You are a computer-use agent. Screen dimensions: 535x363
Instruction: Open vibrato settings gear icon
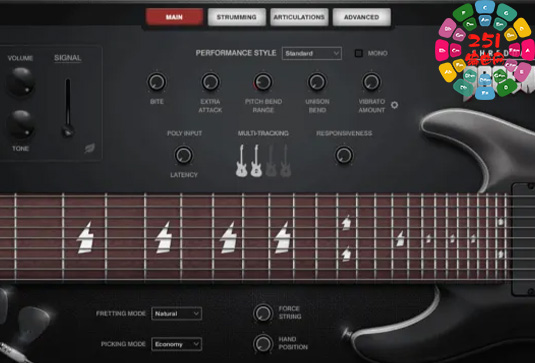coord(394,105)
